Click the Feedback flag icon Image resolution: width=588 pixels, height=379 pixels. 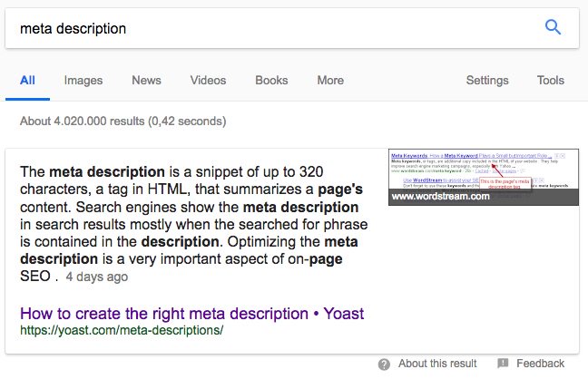[x=503, y=363]
